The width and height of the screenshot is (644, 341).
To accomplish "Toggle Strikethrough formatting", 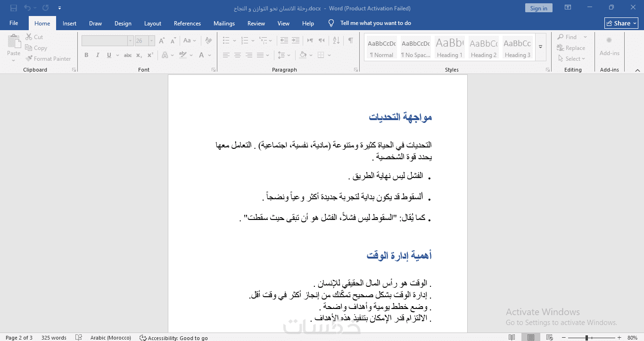I will [127, 55].
